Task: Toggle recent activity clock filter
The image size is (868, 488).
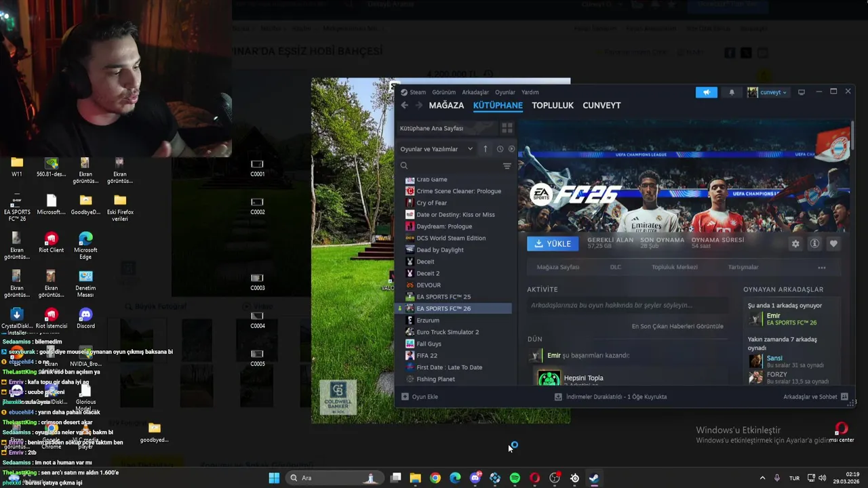Action: [500, 149]
